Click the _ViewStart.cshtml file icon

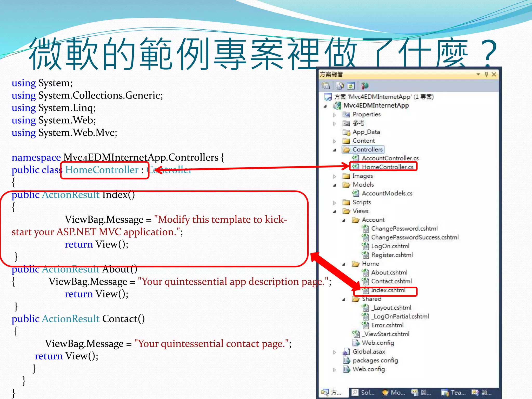point(356,334)
